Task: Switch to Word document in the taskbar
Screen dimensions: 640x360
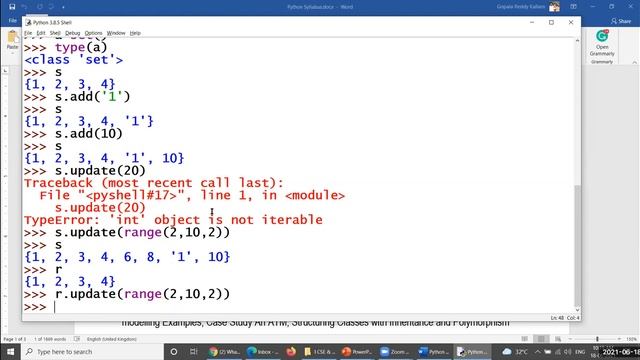Action: click(433, 351)
